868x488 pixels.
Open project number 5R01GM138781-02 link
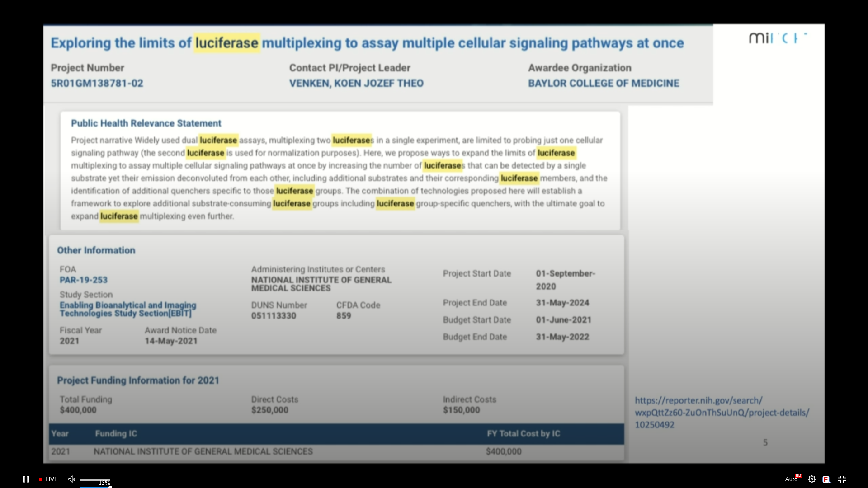[x=97, y=84]
